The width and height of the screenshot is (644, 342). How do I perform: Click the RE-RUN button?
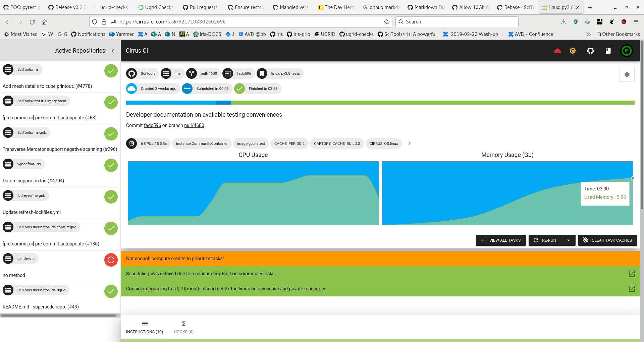[545, 240]
